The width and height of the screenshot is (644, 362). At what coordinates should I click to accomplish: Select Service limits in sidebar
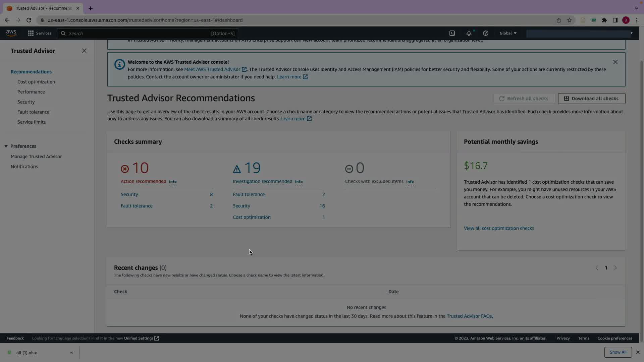32,122
